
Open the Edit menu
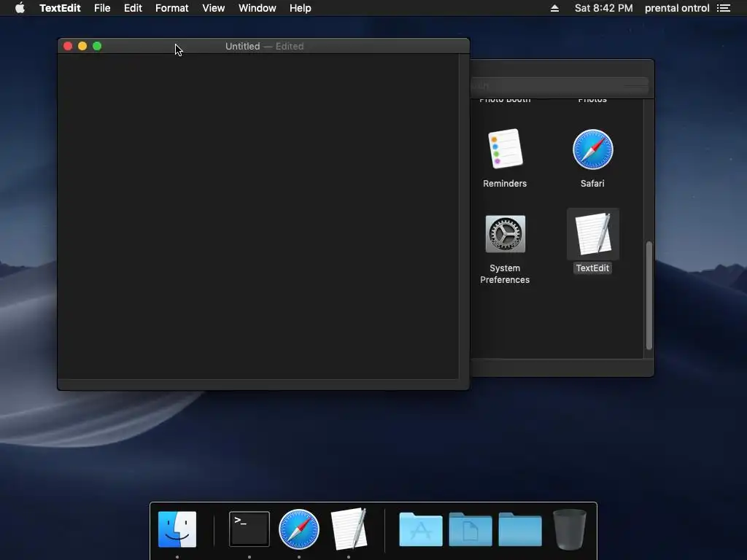[x=133, y=8]
